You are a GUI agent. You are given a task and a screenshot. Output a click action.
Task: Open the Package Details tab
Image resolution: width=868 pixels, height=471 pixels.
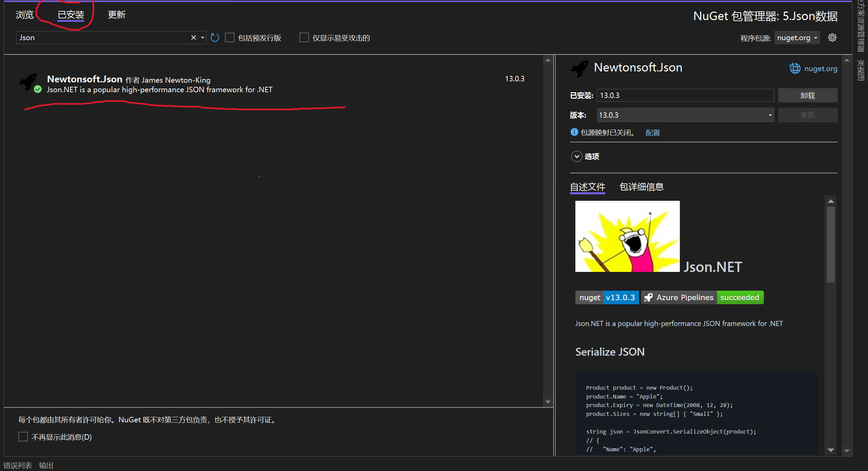point(641,187)
